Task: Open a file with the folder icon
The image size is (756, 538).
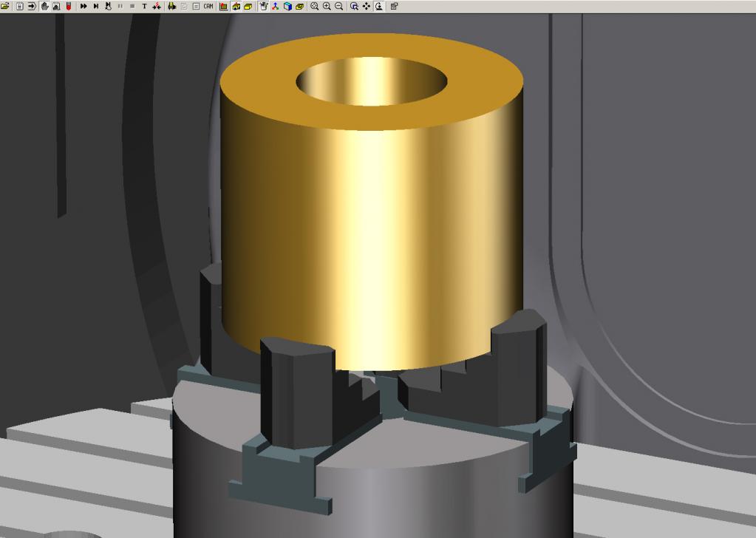Action: click(x=5, y=6)
